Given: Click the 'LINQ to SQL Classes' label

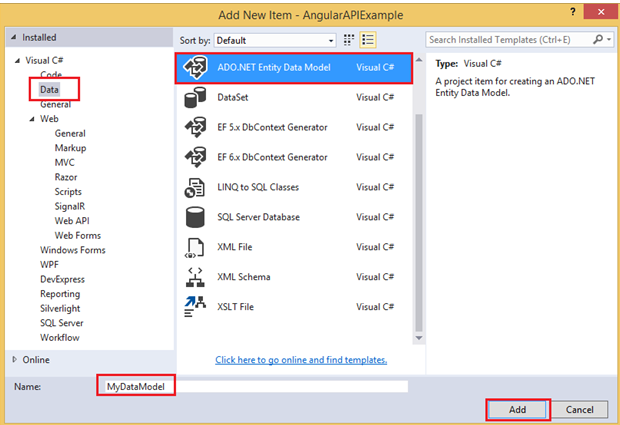Looking at the screenshot, I should [258, 187].
